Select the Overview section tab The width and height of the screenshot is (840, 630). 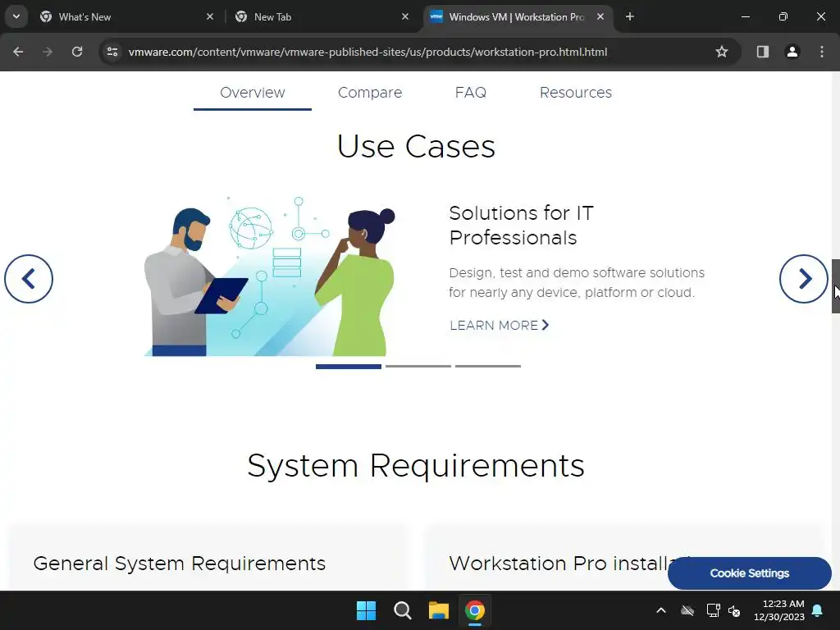[x=253, y=93]
